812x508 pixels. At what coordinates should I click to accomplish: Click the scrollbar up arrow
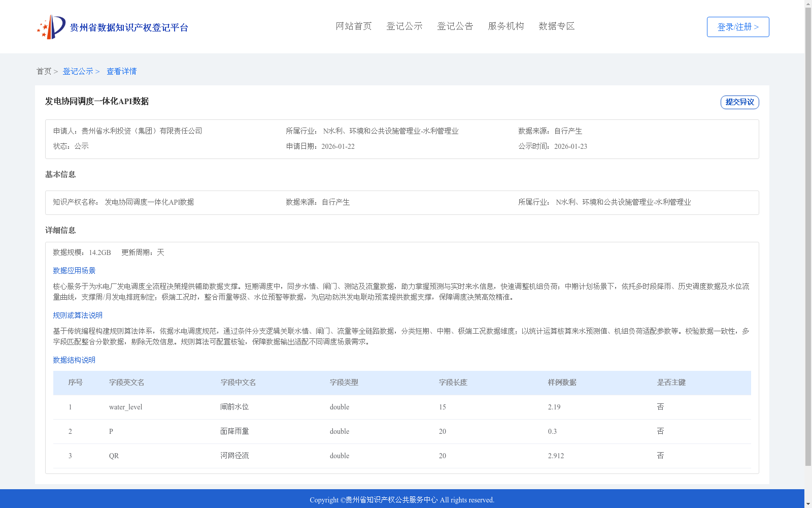click(x=808, y=3)
